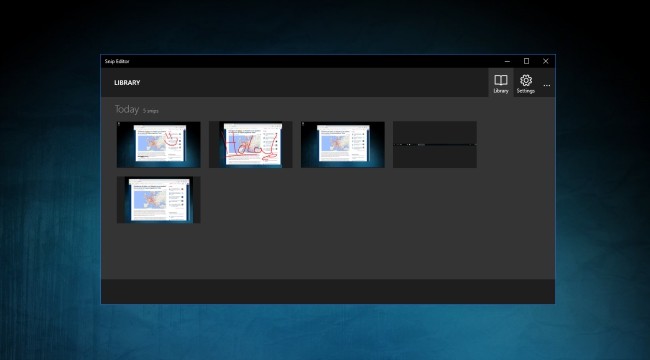
Task: Click the "Today" group header
Action: [127, 109]
